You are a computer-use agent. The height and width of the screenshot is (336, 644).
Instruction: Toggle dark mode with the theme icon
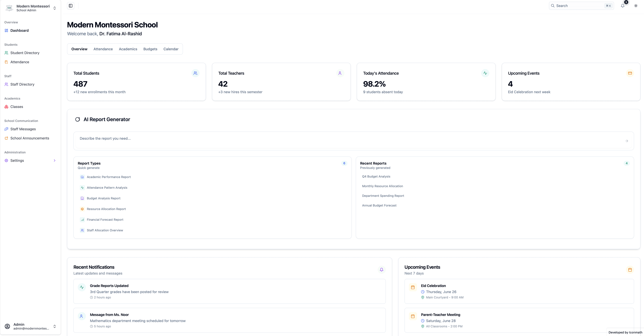tap(636, 6)
